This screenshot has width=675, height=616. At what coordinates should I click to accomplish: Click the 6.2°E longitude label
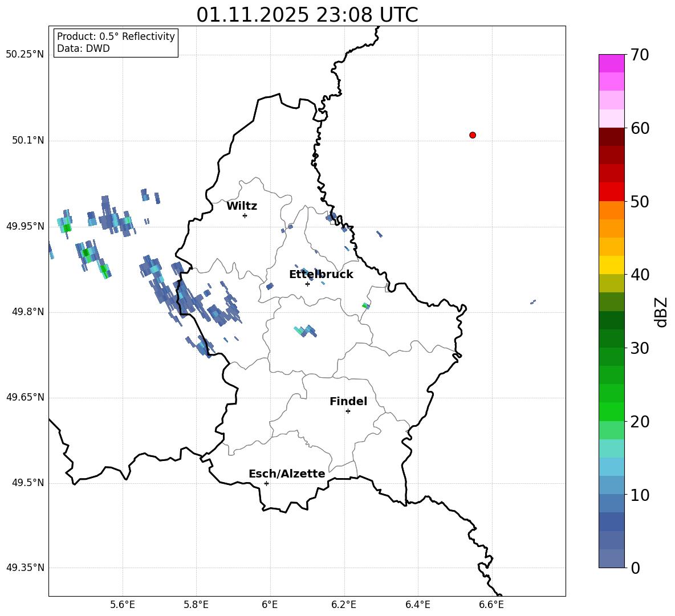tap(344, 605)
